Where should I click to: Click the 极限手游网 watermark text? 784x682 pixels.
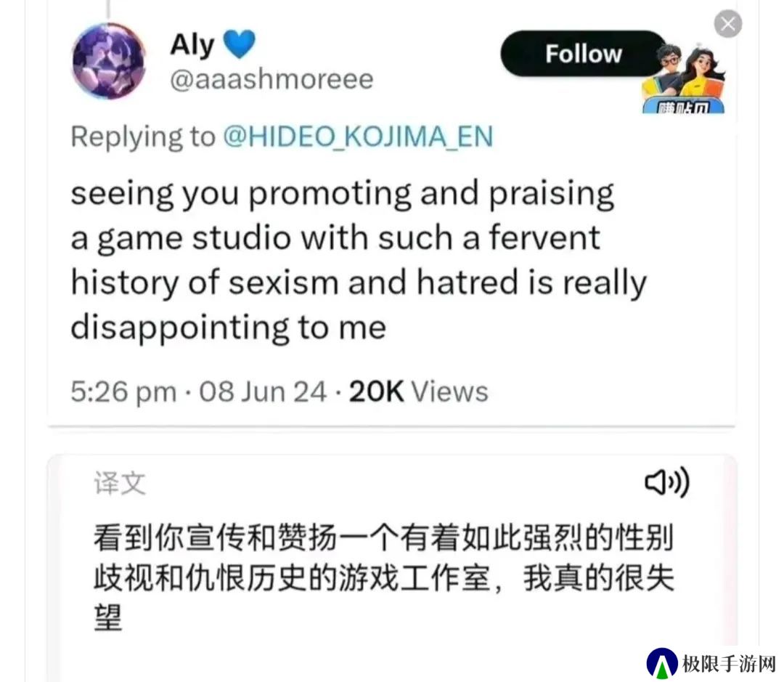click(x=729, y=665)
